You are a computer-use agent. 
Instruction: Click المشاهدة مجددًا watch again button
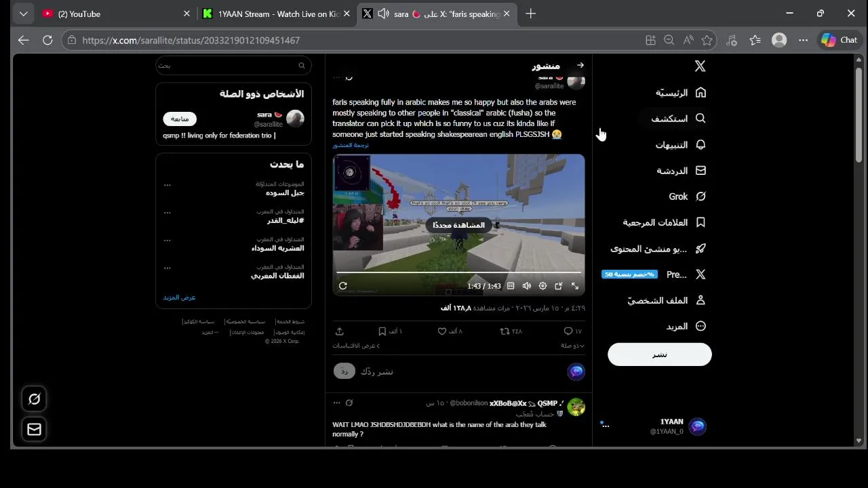click(x=458, y=225)
